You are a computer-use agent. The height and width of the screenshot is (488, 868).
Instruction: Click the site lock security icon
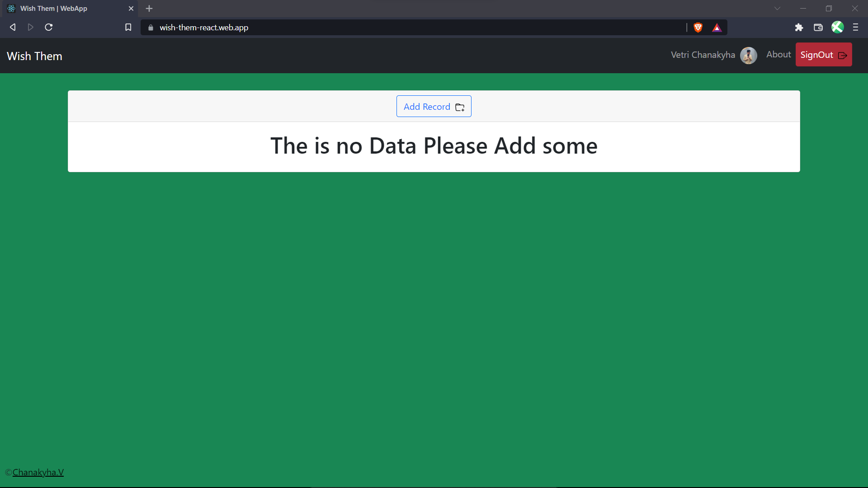point(151,28)
